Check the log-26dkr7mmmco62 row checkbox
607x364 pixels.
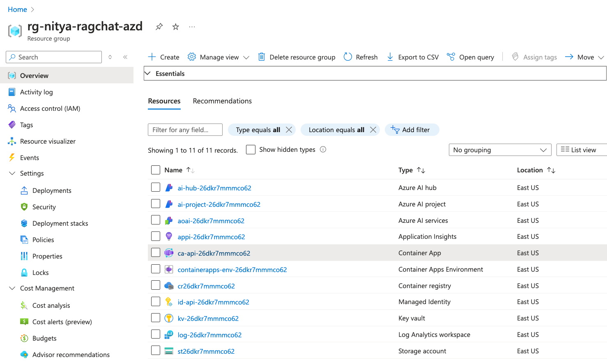click(x=156, y=334)
